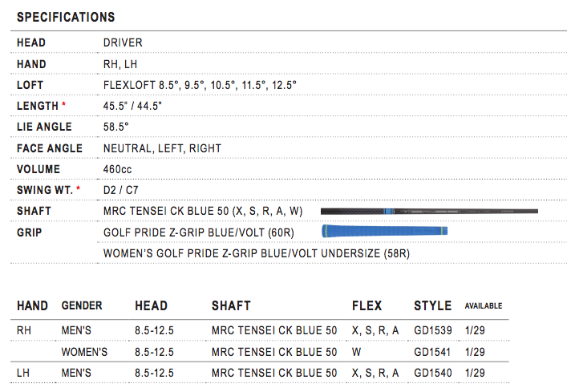Click the LIE ANGLE label
This screenshot has width=567, height=392.
coord(44,127)
